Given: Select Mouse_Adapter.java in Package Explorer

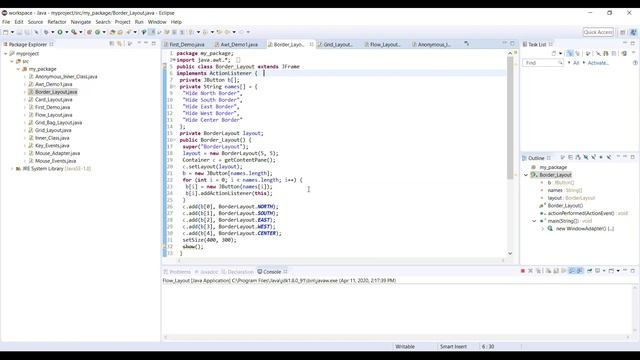Looking at the screenshot, I should point(57,153).
